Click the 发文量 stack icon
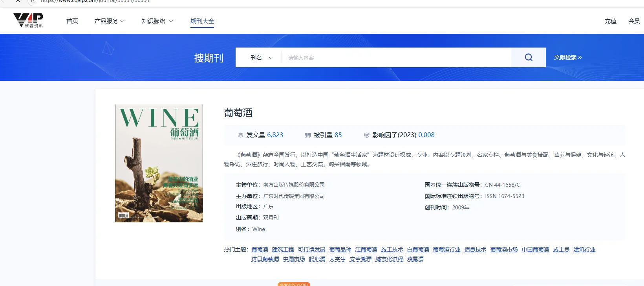644x286 pixels. (x=241, y=135)
